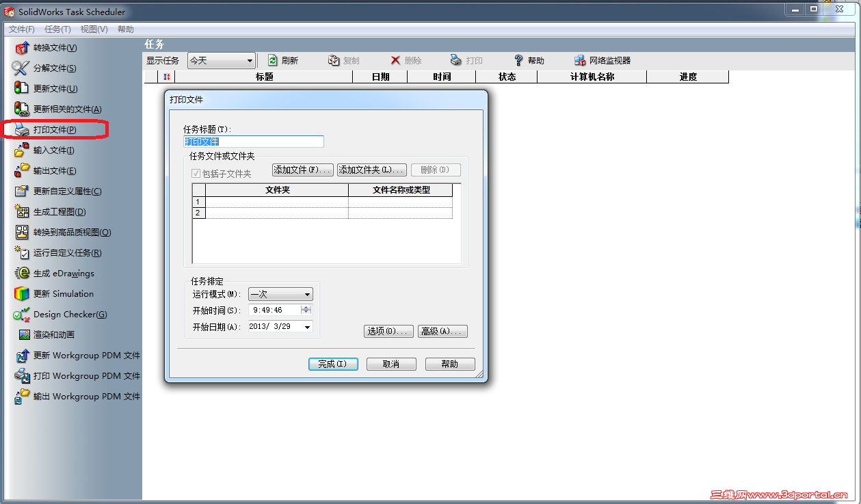
Task: Click the dialog Help (帮助) button
Action: [450, 364]
